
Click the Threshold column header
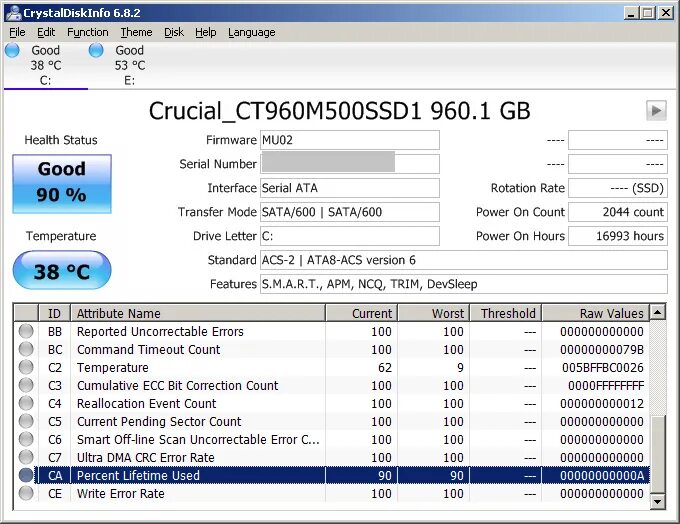point(505,313)
